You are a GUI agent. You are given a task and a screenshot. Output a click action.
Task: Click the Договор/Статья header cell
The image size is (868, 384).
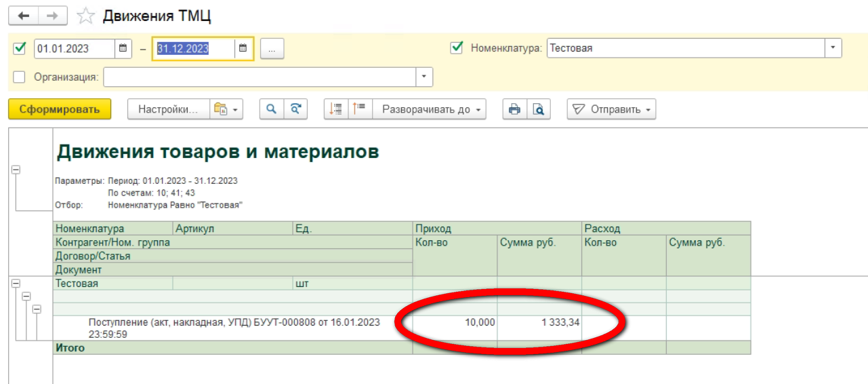pyautogui.click(x=233, y=256)
